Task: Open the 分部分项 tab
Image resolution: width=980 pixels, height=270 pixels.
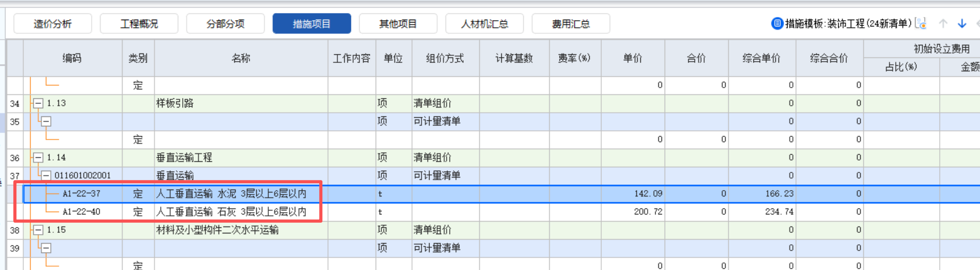Action: click(226, 24)
